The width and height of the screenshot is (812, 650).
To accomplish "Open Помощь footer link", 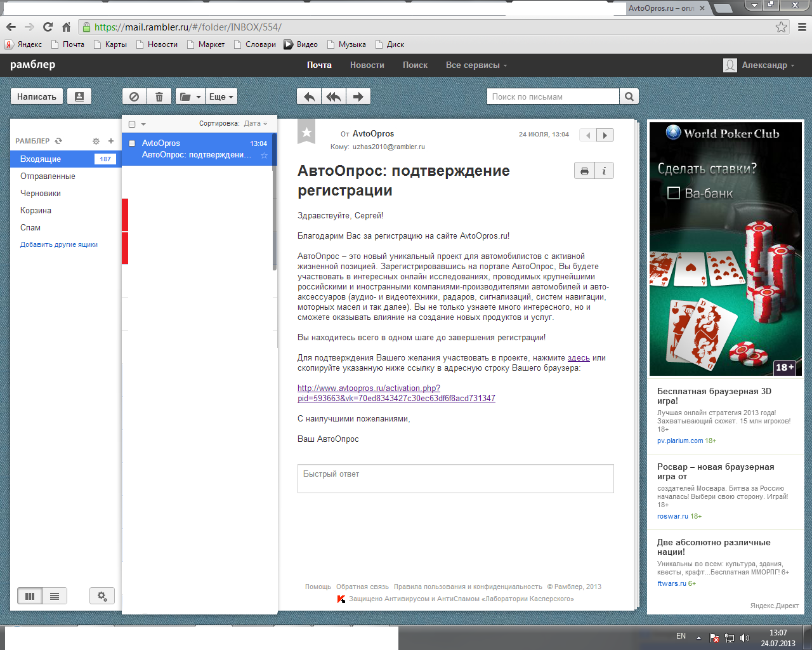I will tap(318, 587).
